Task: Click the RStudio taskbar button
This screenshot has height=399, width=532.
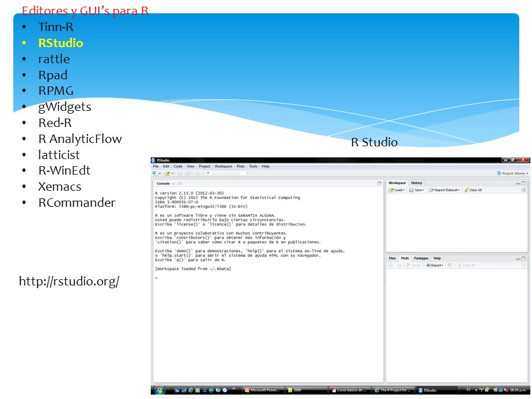Action: point(436,390)
